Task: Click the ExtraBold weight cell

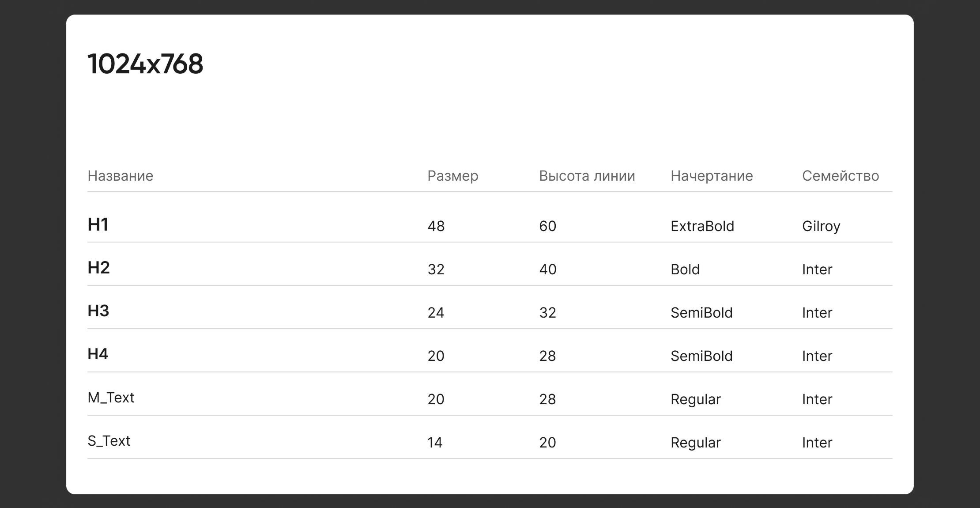Action: coord(702,226)
